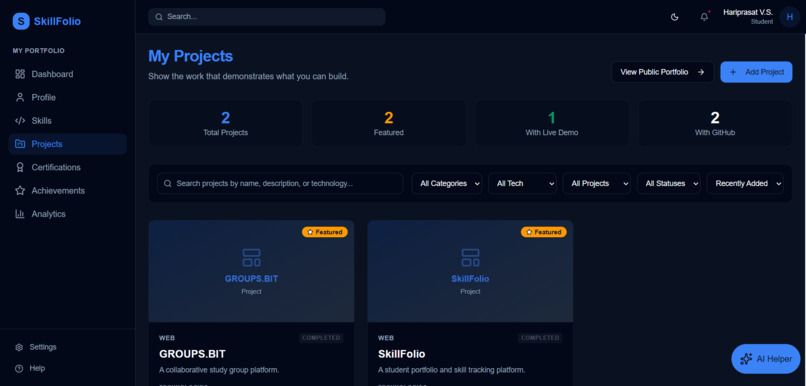
Task: Click the Featured stat card
Action: click(389, 123)
